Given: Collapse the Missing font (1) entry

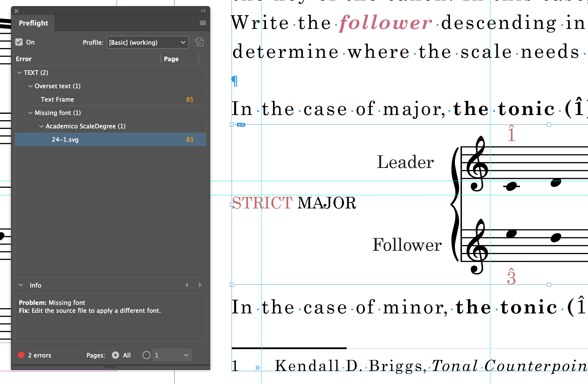Looking at the screenshot, I should click(x=30, y=113).
